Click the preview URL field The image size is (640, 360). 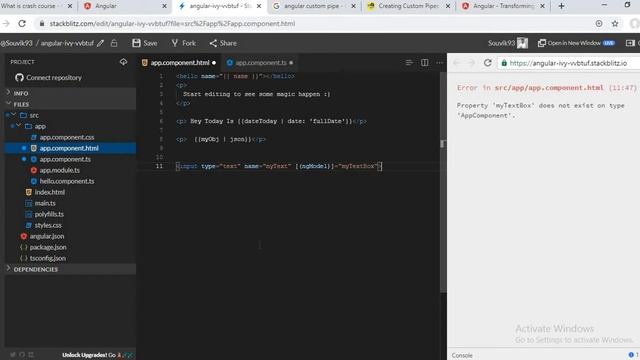(569, 63)
